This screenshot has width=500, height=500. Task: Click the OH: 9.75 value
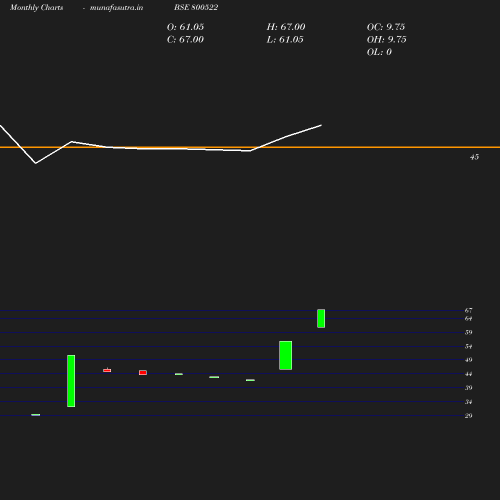(387, 39)
